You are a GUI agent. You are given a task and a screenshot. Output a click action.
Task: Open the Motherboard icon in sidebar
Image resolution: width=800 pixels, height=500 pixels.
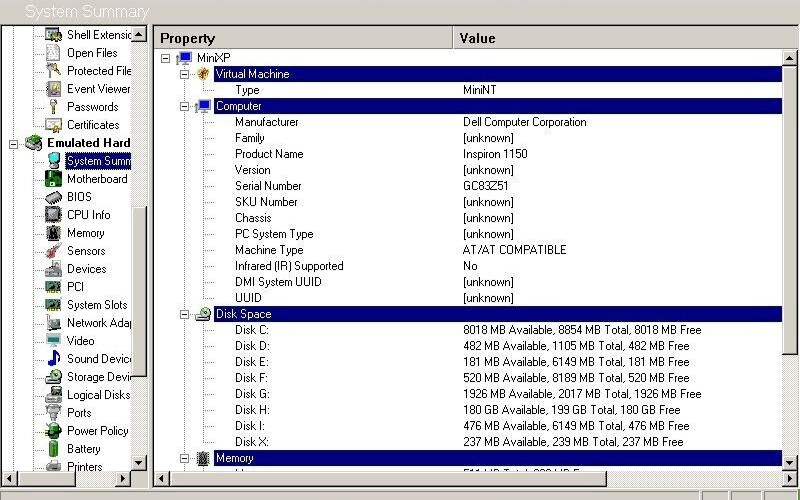53,179
